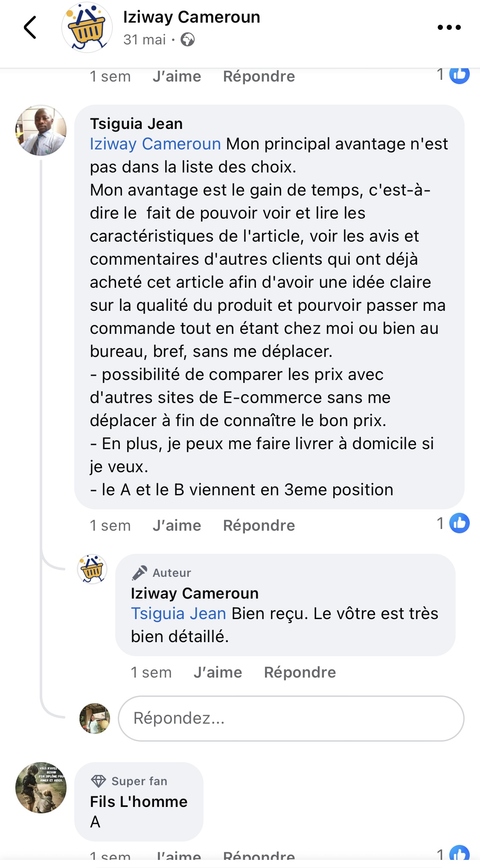This screenshot has width=480, height=868.
Task: Open Iziway Cameroun avatar on author reply
Action: (92, 569)
